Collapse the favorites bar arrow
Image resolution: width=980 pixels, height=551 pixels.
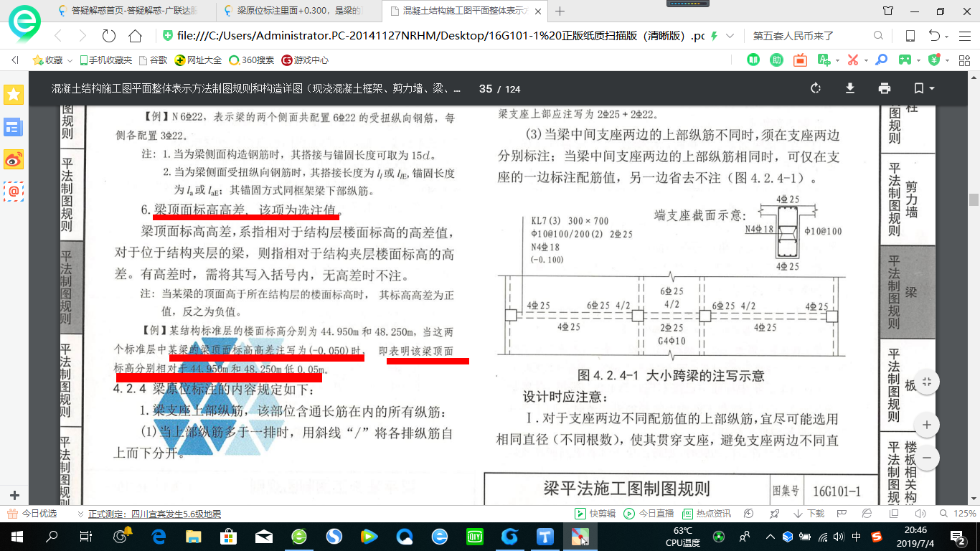[x=14, y=60]
